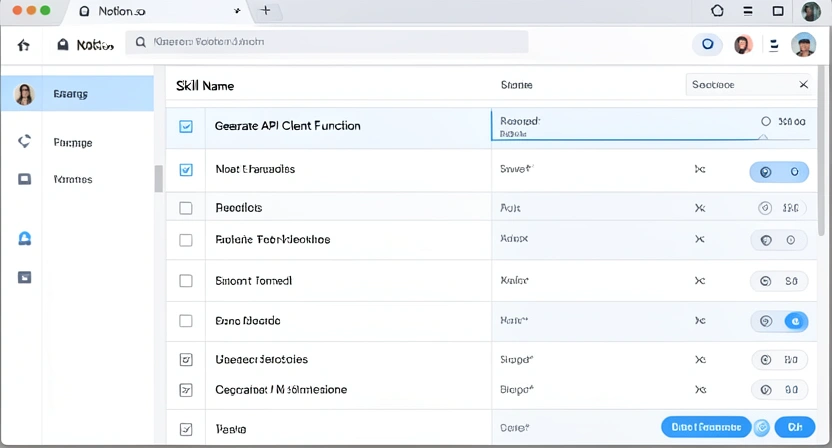Image resolution: width=832 pixels, height=448 pixels.
Task: Click the round icon between the bottom blue buttons
Action: (762, 427)
